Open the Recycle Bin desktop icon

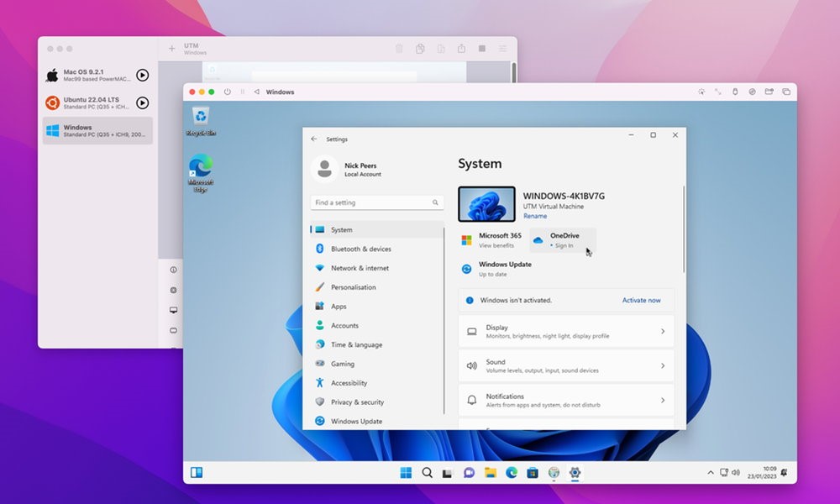click(x=201, y=121)
